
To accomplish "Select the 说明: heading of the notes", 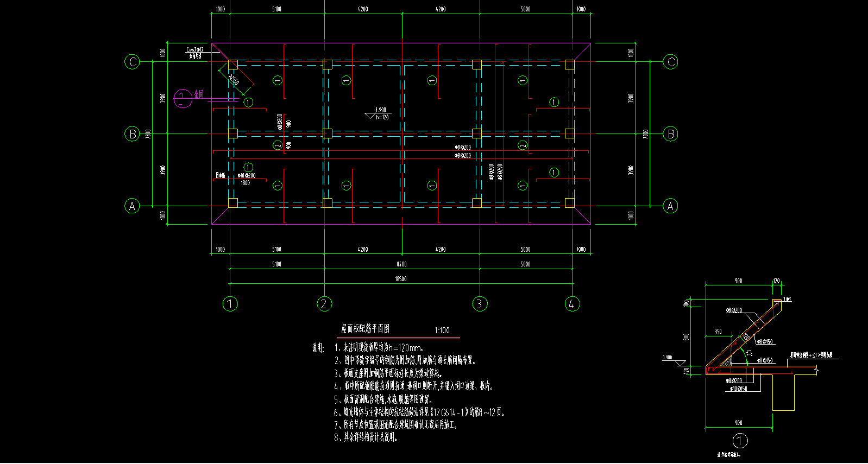I will (x=318, y=348).
